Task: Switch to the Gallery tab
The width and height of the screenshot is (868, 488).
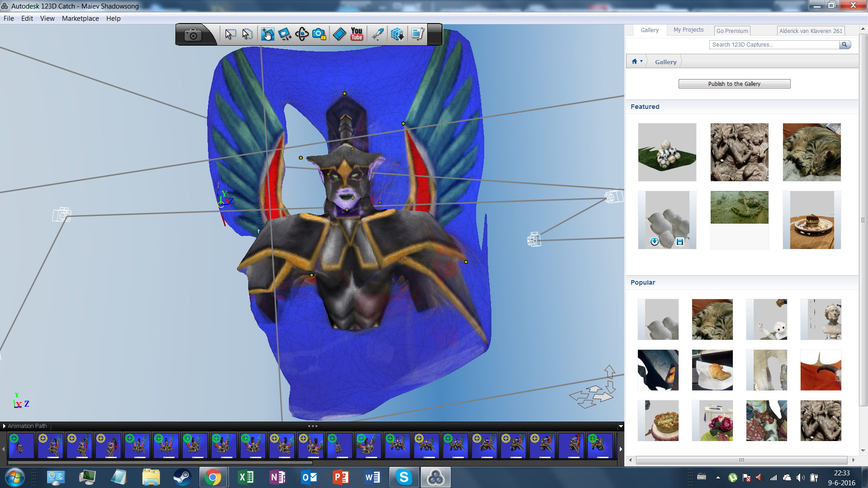Action: [x=650, y=30]
